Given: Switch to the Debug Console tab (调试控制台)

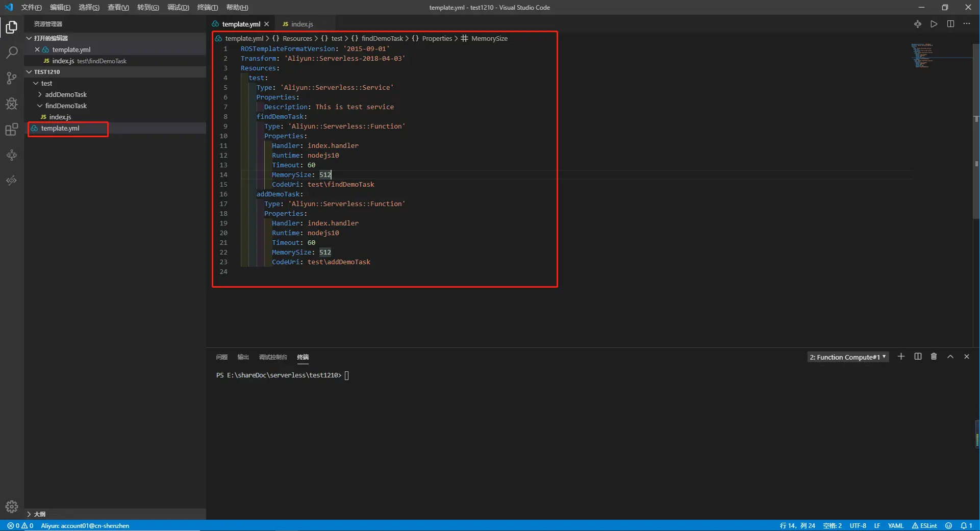Looking at the screenshot, I should [273, 357].
